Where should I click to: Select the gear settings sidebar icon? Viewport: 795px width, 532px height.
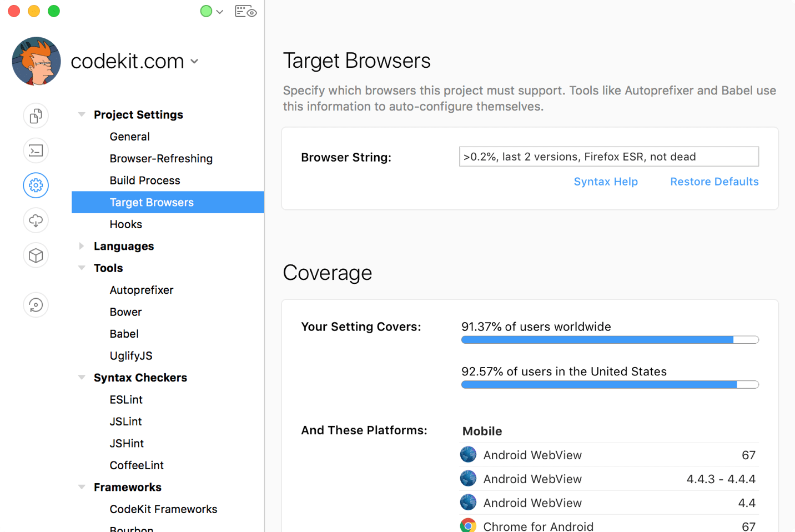36,185
